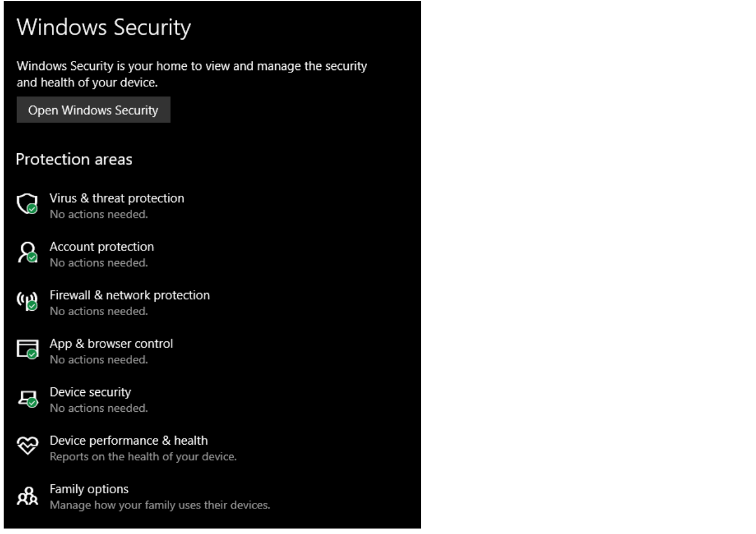Open the App & browser control label

[x=111, y=344]
